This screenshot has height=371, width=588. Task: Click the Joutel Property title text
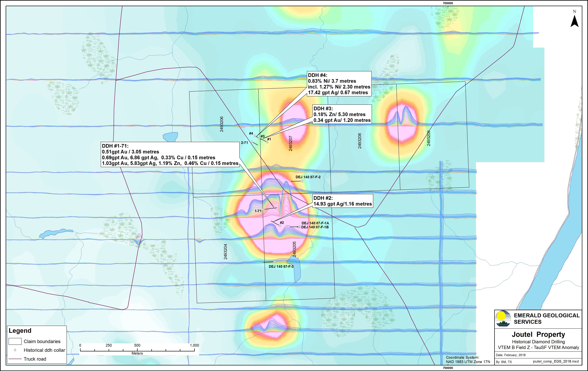click(538, 334)
